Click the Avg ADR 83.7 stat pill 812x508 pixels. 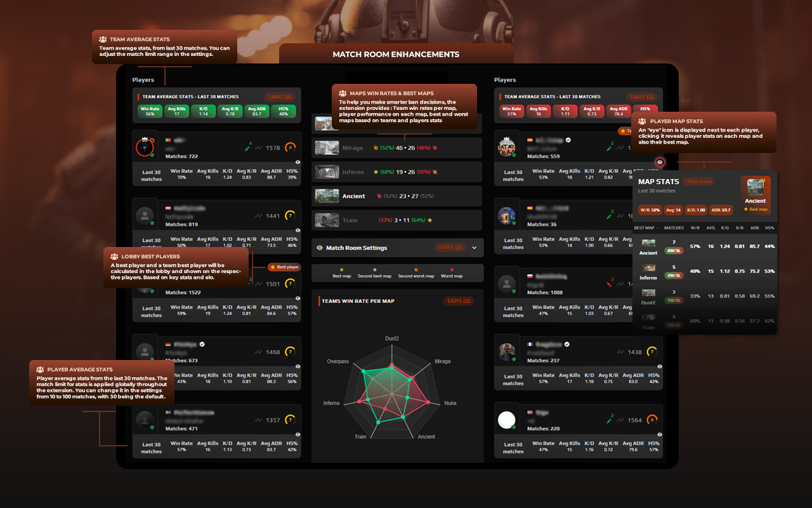click(256, 112)
